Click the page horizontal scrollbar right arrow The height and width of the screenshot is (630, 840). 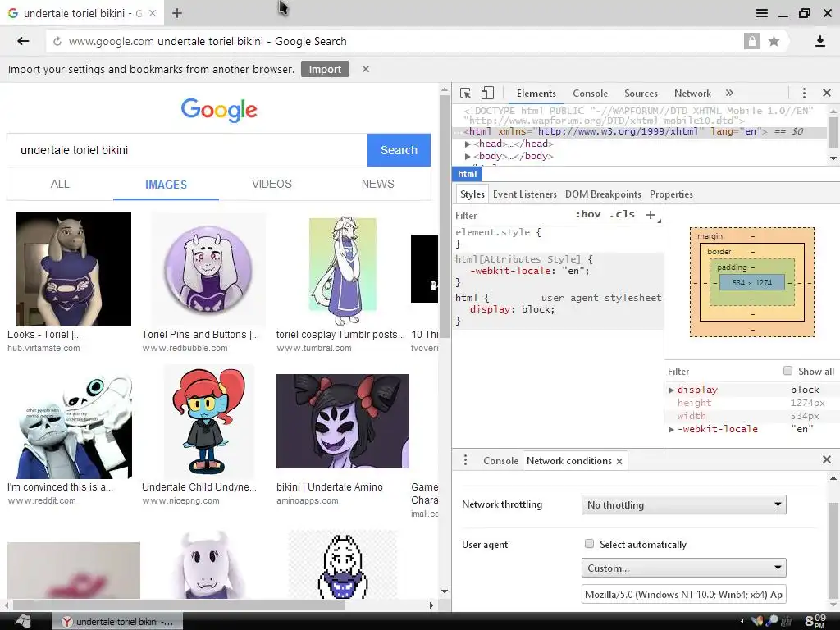pyautogui.click(x=431, y=605)
